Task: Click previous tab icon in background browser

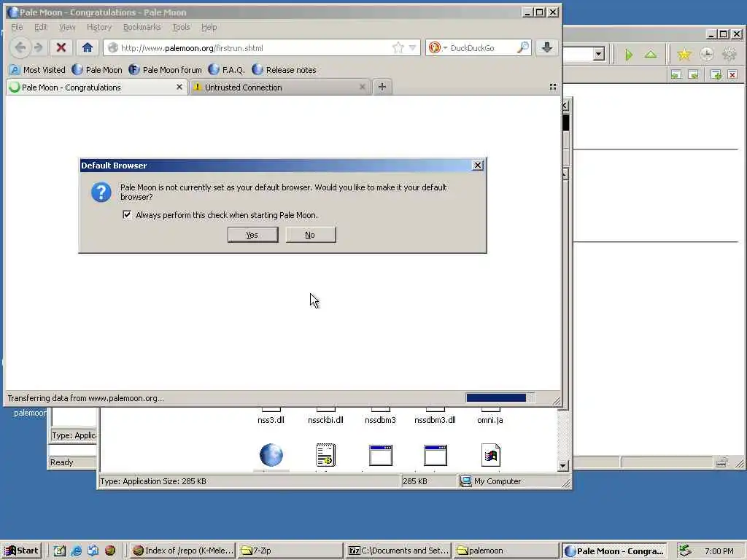Action: pos(676,74)
